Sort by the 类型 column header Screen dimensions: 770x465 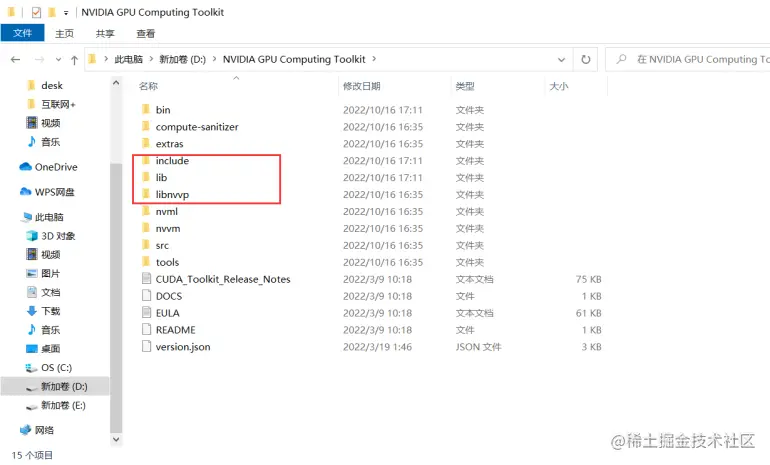pyautogui.click(x=465, y=86)
